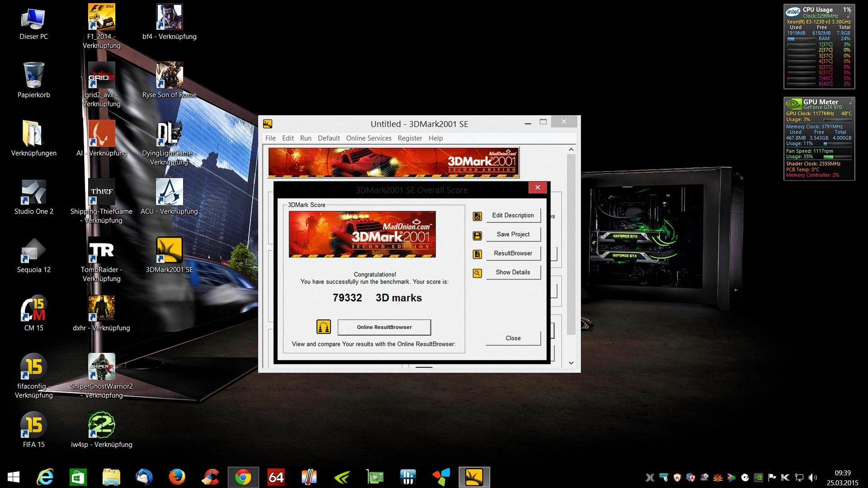Open Internet Explorer from the taskbar

[x=45, y=477]
